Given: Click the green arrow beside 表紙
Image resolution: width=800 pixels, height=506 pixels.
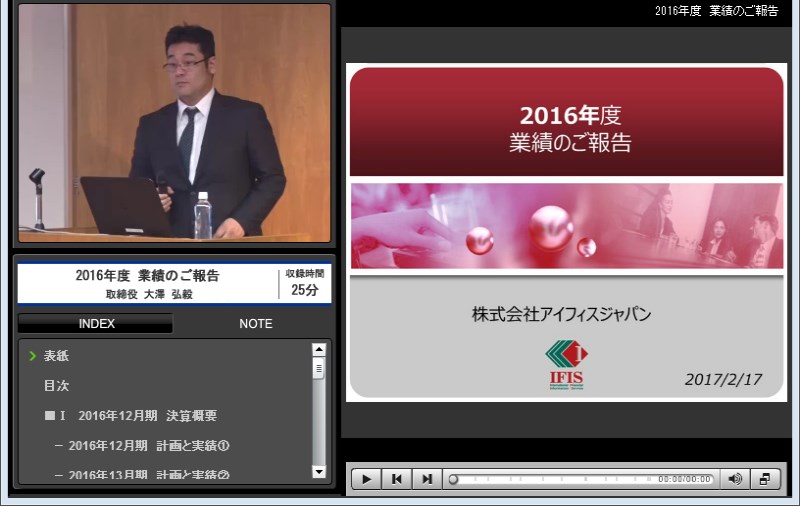Looking at the screenshot, I should click(33, 356).
